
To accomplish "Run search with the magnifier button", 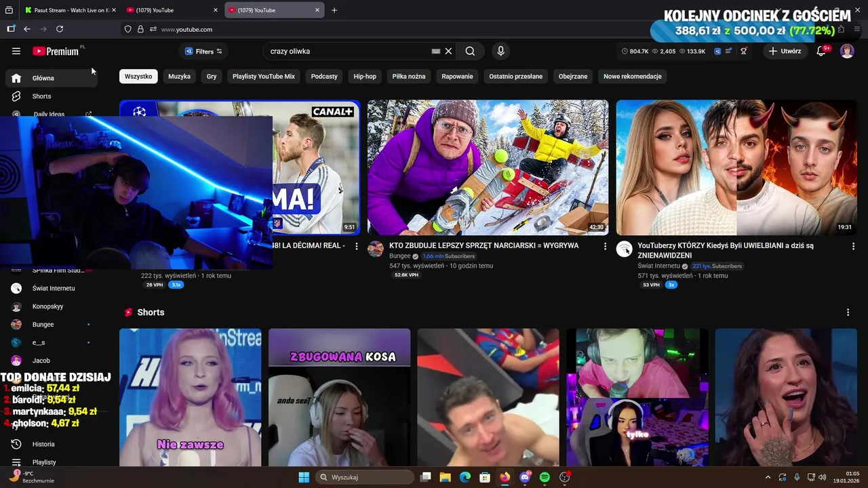I will pos(470,51).
